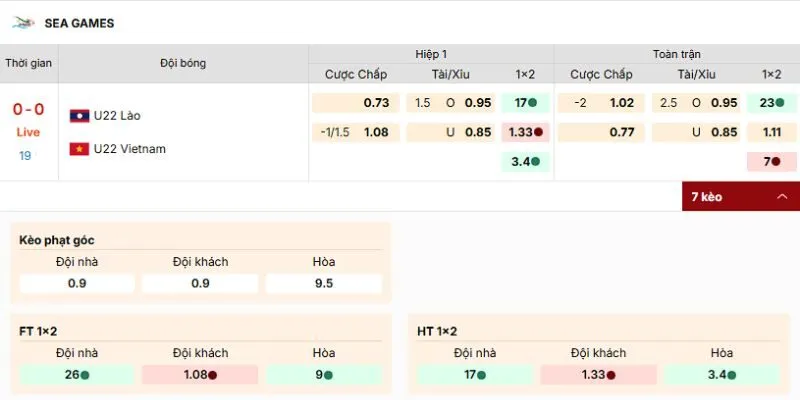The image size is (800, 400).
Task: Bet on full-match 1×2 draw odds 7
Action: (x=771, y=161)
